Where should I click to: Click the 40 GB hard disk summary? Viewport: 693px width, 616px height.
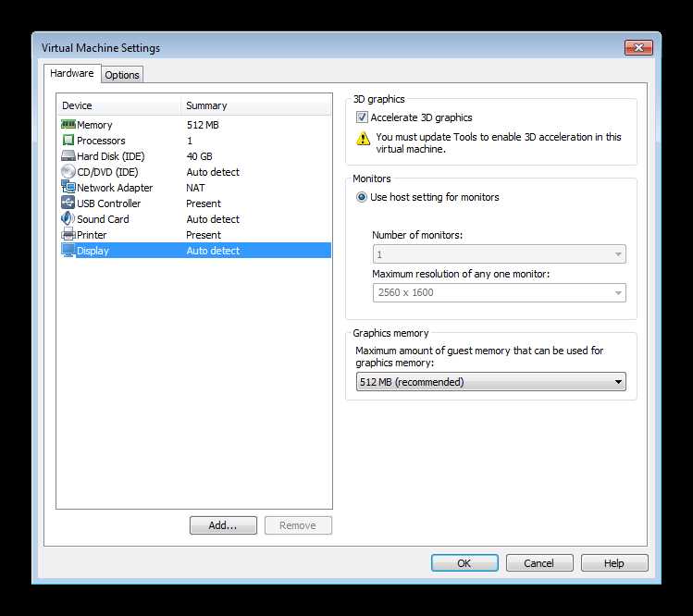coord(199,156)
